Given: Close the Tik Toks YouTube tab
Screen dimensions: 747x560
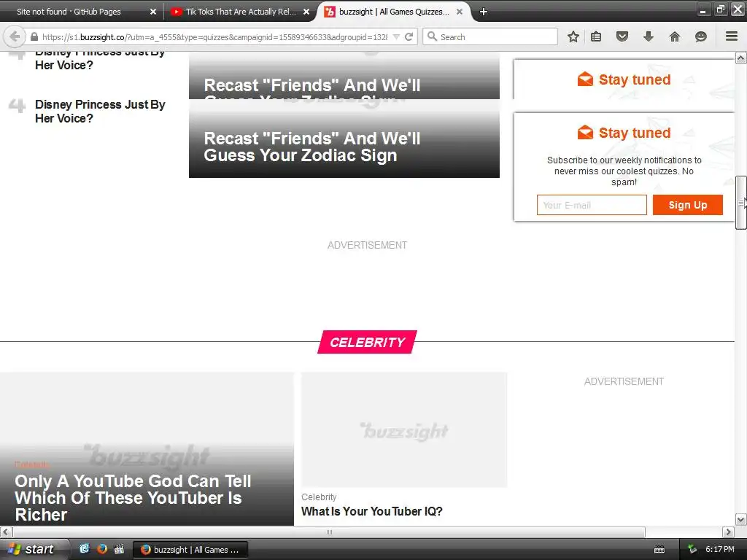Looking at the screenshot, I should pyautogui.click(x=306, y=12).
